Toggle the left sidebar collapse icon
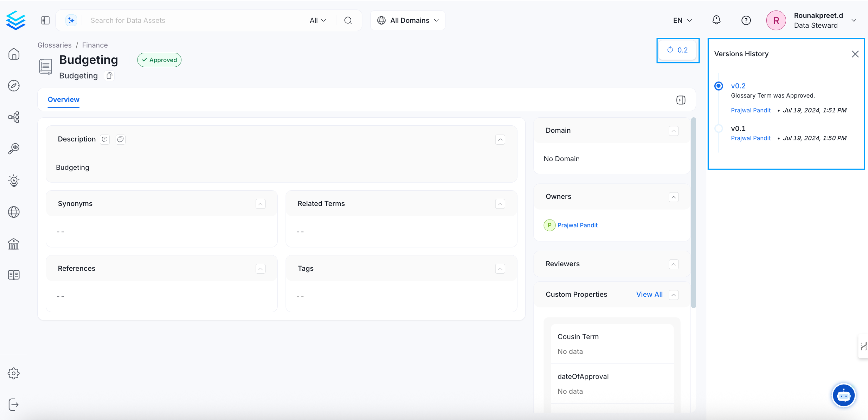The width and height of the screenshot is (868, 420). coord(45,20)
